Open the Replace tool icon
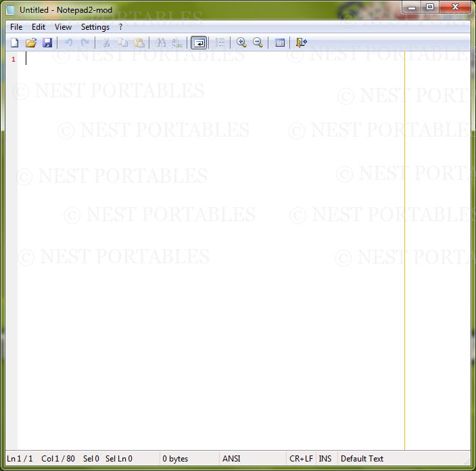 (177, 43)
